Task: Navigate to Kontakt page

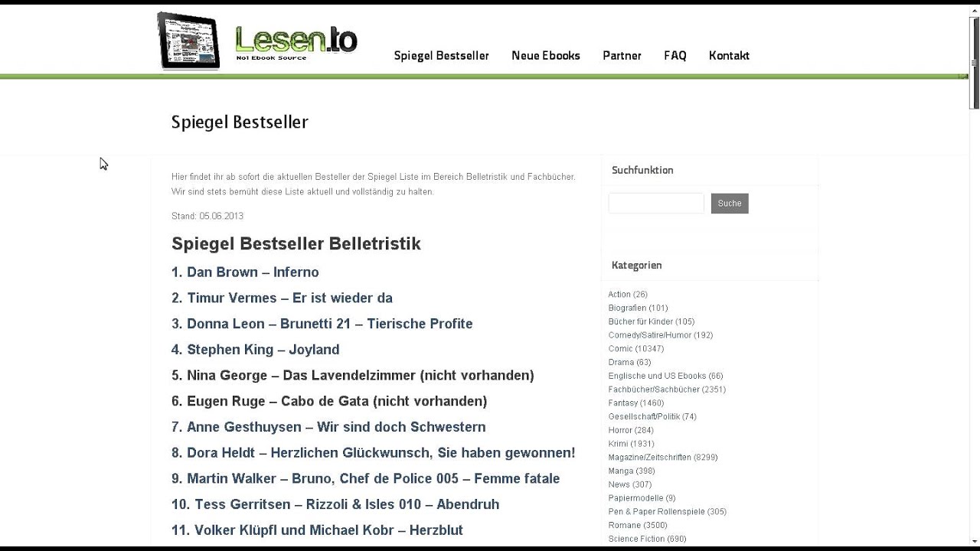Action: point(729,56)
